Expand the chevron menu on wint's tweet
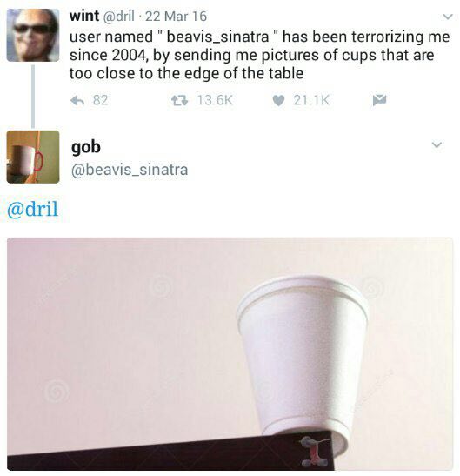The height and width of the screenshot is (476, 460). pos(448,17)
